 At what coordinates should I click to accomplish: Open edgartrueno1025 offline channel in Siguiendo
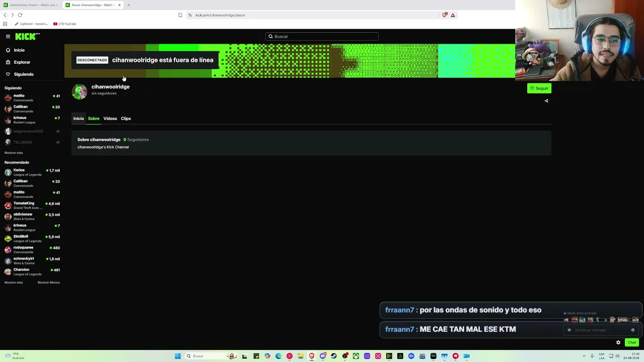pos(32,131)
